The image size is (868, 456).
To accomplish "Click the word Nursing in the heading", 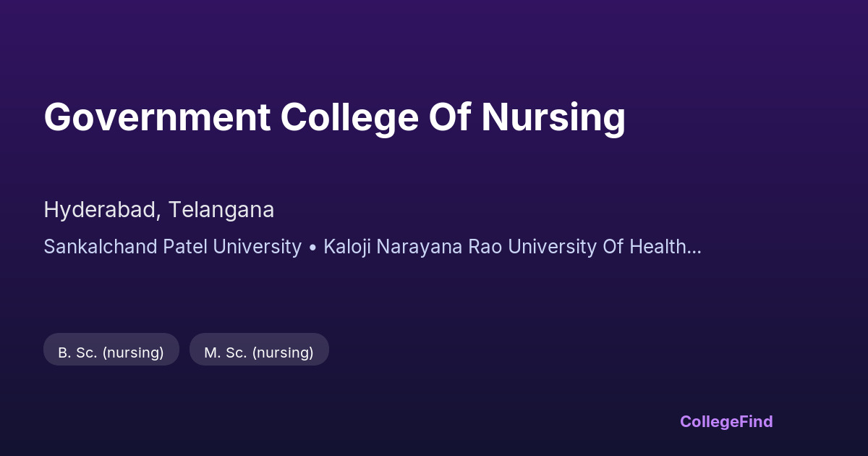I will point(553,117).
